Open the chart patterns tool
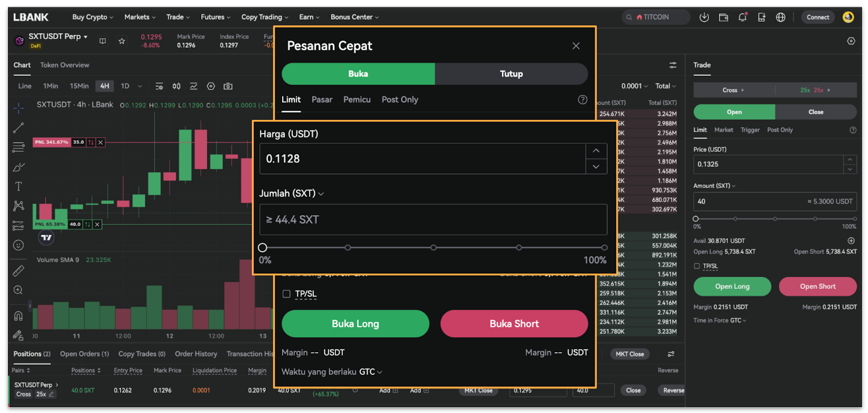868x413 pixels. [18, 206]
